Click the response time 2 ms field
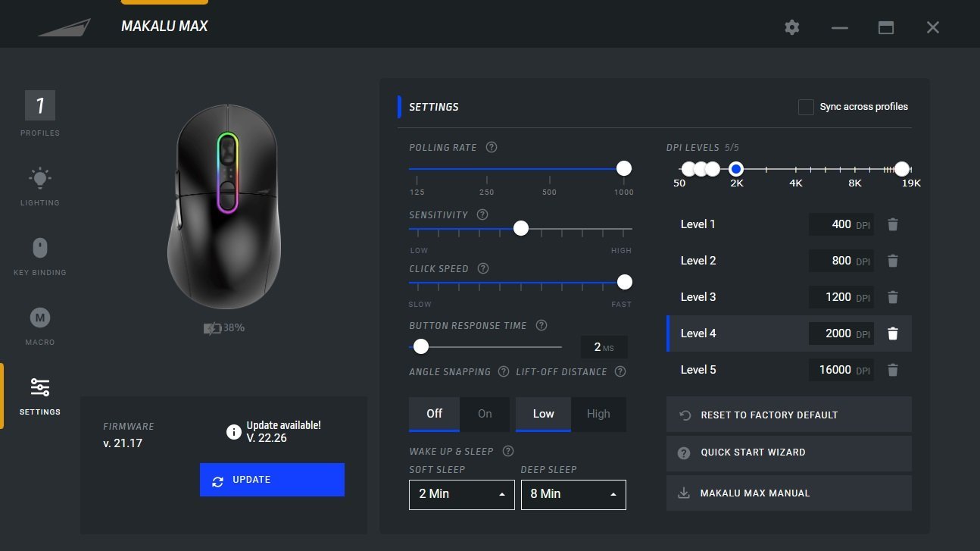The height and width of the screenshot is (551, 980). pos(604,347)
